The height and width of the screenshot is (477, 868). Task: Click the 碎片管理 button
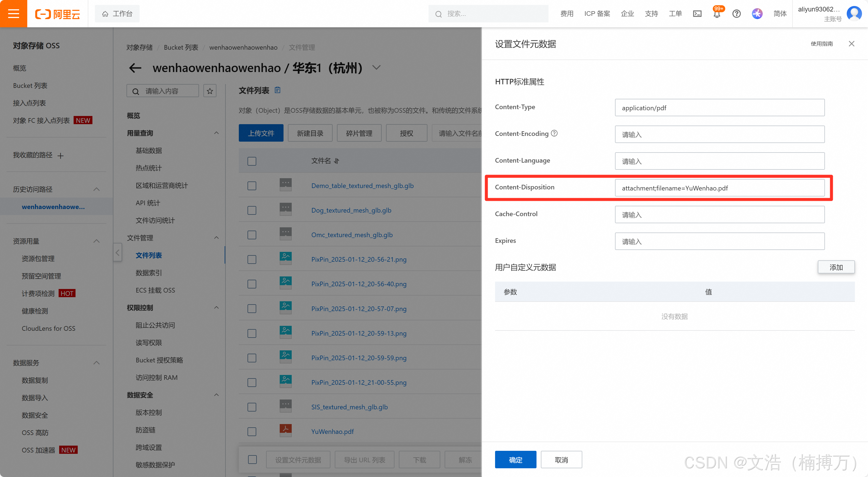pyautogui.click(x=359, y=133)
